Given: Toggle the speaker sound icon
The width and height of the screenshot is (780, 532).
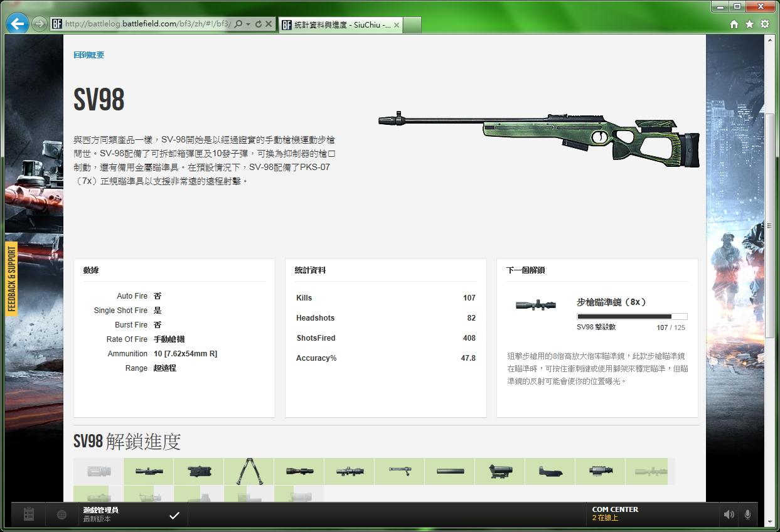Looking at the screenshot, I should (x=729, y=514).
